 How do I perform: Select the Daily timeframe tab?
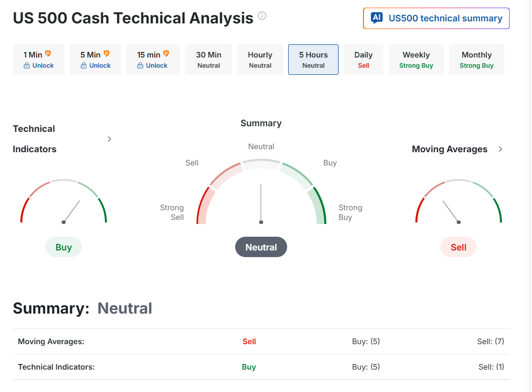pos(363,60)
